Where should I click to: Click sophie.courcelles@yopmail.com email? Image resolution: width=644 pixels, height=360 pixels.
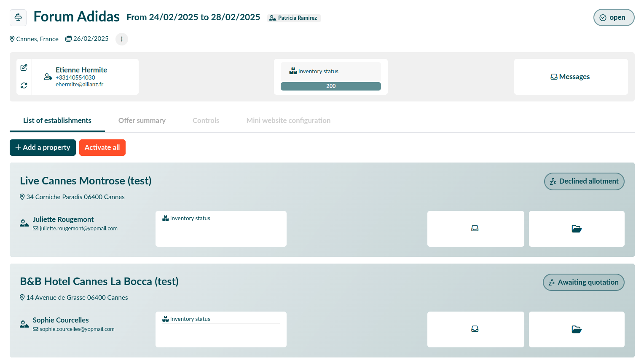pos(77,329)
